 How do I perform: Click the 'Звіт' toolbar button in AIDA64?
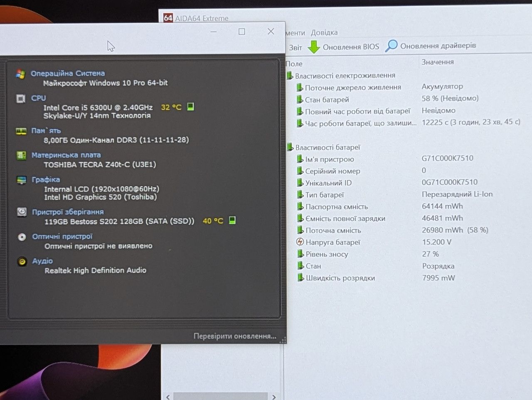[x=296, y=47]
